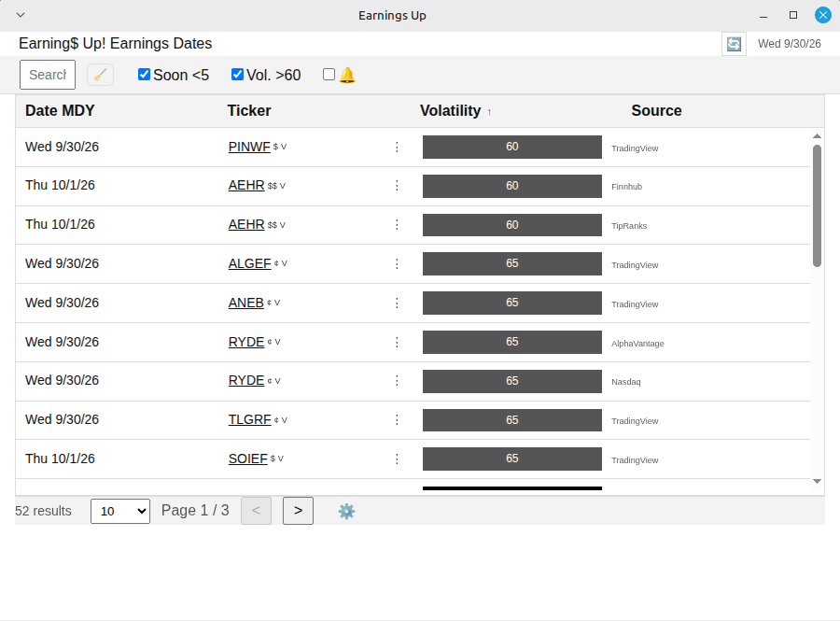Uncheck the Vol. >60 filter
Image resolution: width=840 pixels, height=621 pixels.
(x=237, y=75)
